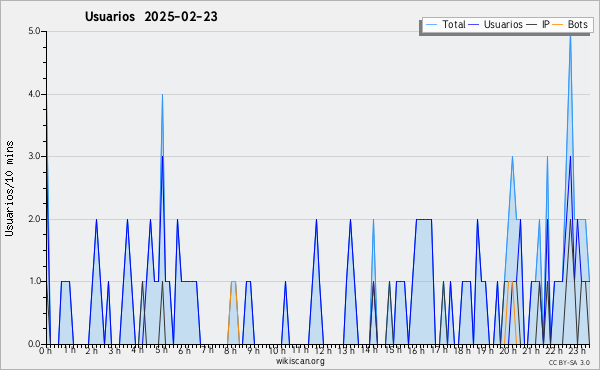Screen dimensions: 600x370
Task: Click the '5 h' x-axis label
Action: click(161, 351)
